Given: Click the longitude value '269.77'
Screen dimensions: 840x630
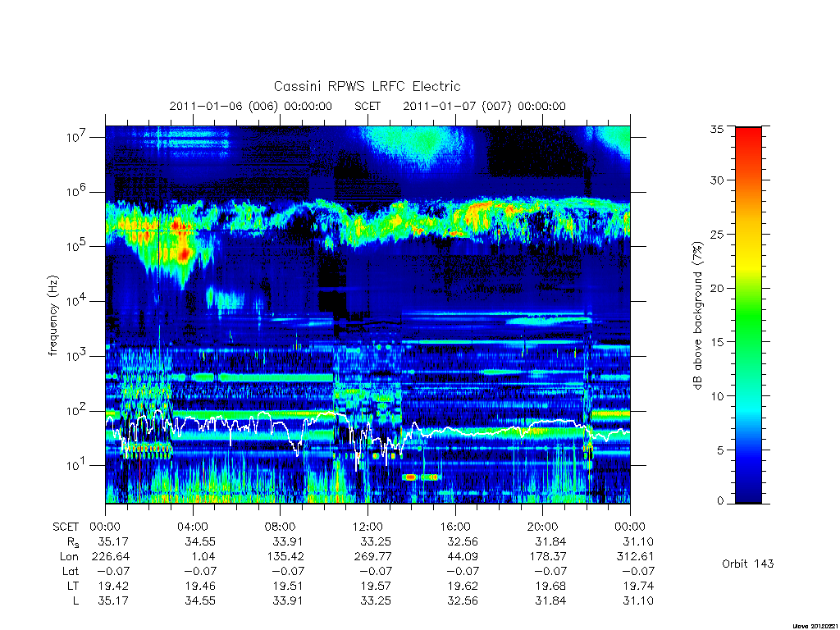Looking at the screenshot, I should pos(373,557).
